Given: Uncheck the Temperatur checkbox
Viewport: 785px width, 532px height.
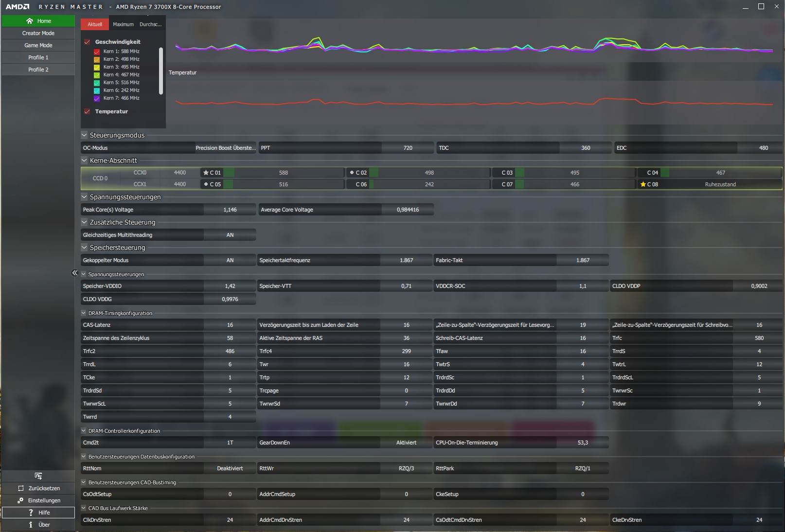Looking at the screenshot, I should [x=87, y=111].
